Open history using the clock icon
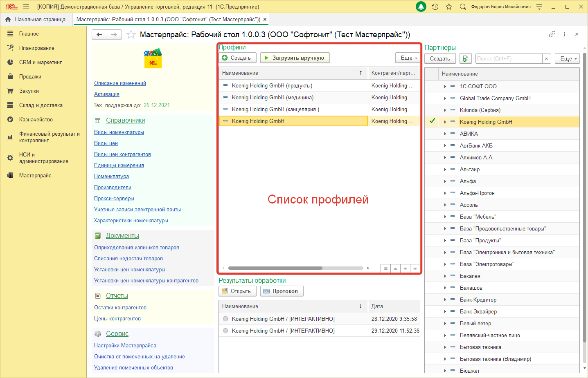Image resolution: width=588 pixels, height=378 pixels. [435, 7]
